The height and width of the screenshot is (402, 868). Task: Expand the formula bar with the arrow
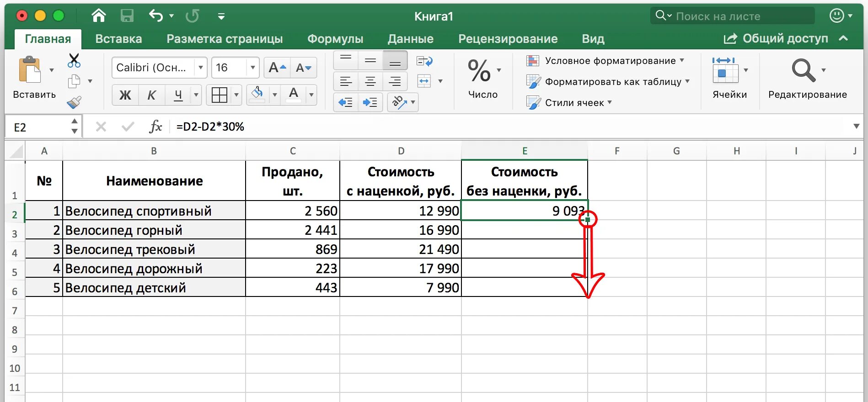[856, 127]
